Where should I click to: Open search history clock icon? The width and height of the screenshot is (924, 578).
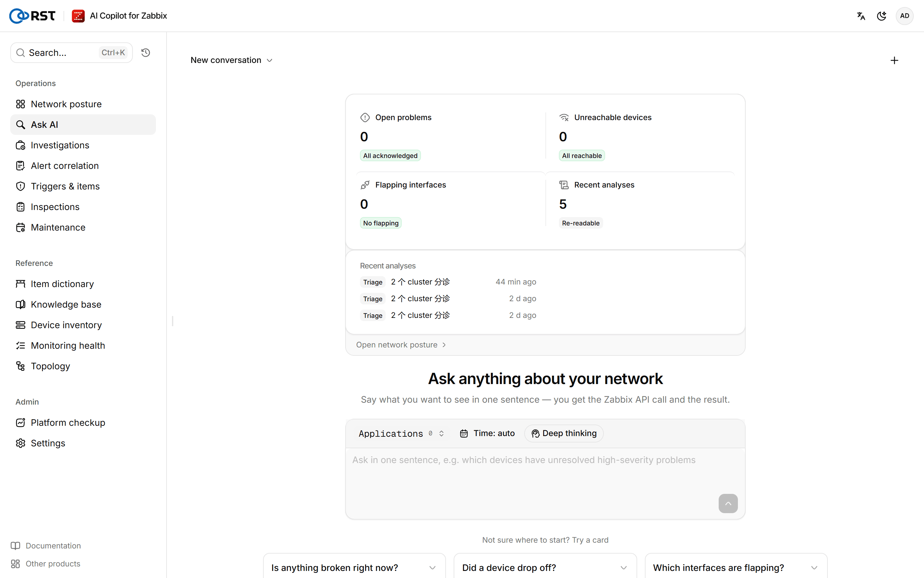[145, 52]
